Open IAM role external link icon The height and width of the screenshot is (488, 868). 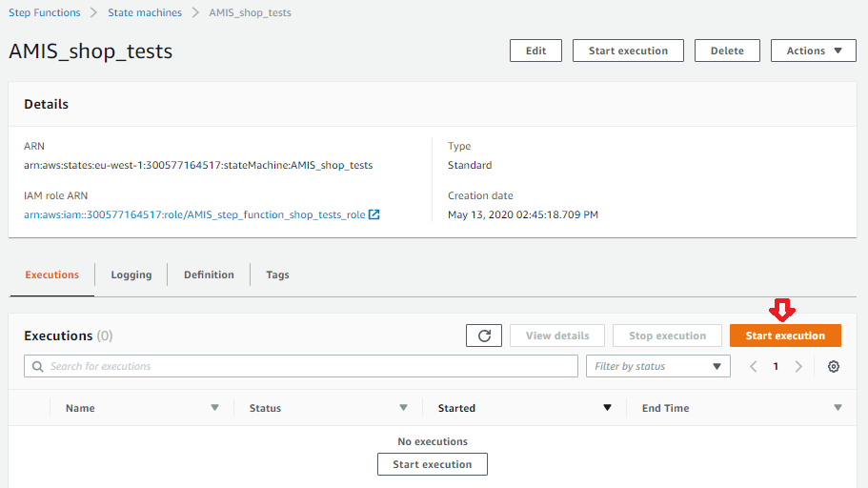click(x=374, y=215)
